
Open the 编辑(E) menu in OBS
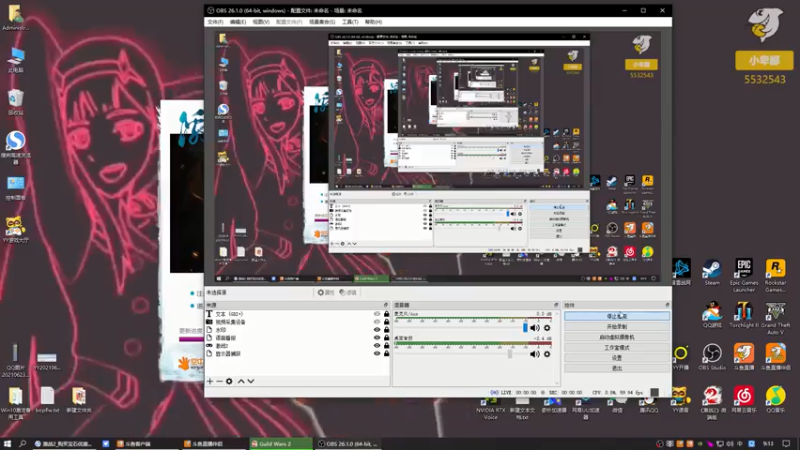[x=238, y=22]
